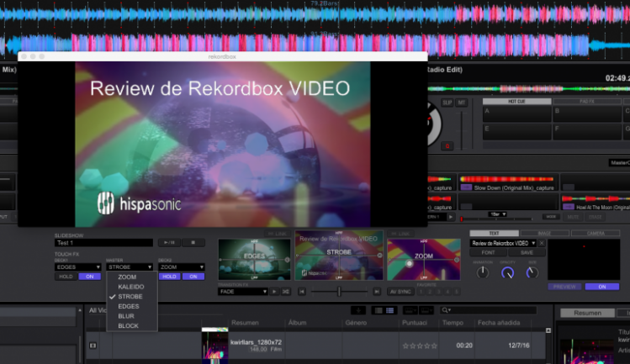Click FONT button
The image size is (630, 364).
(x=488, y=253)
